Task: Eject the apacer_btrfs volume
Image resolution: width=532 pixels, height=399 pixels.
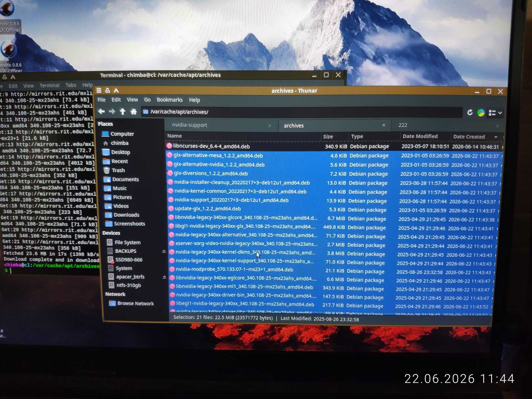Action: [164, 277]
